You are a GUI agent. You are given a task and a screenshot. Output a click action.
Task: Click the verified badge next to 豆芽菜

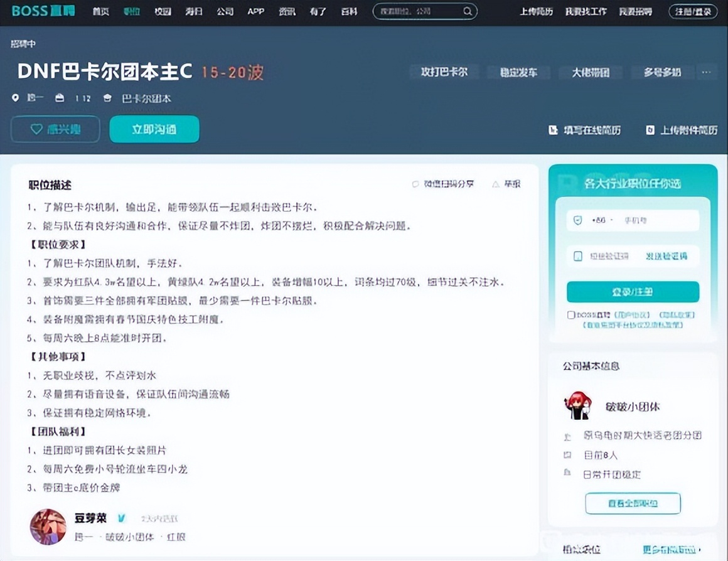122,518
